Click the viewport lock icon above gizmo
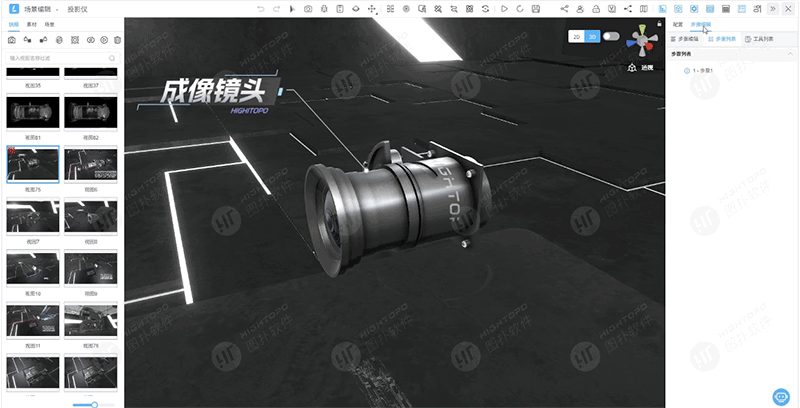 click(x=659, y=23)
